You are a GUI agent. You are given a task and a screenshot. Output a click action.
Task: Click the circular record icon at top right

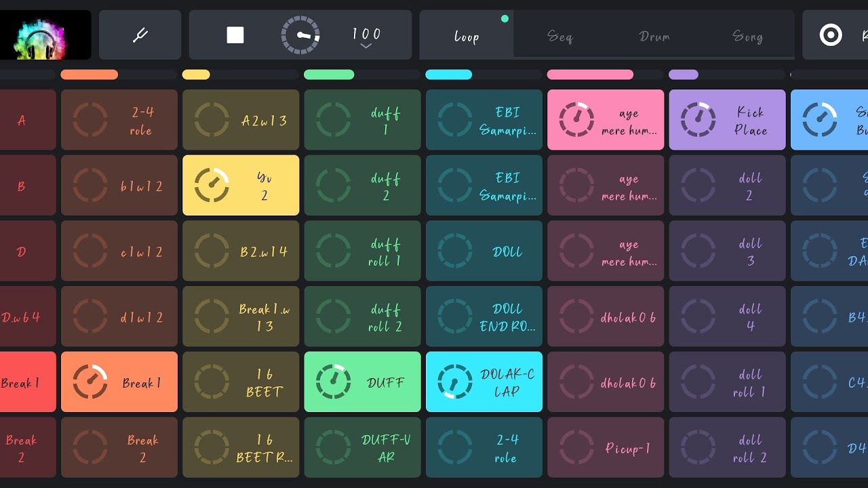point(831,35)
